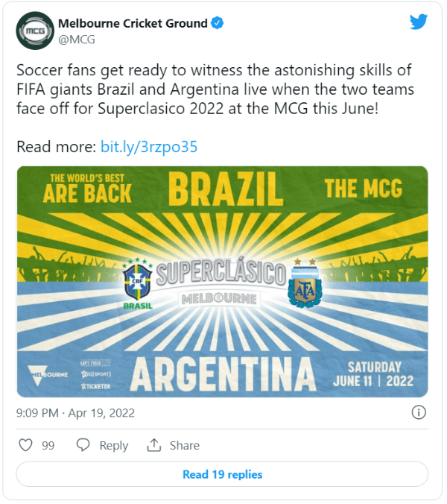The height and width of the screenshot is (504, 447).
Task: Click the Reply text label
Action: point(113,445)
